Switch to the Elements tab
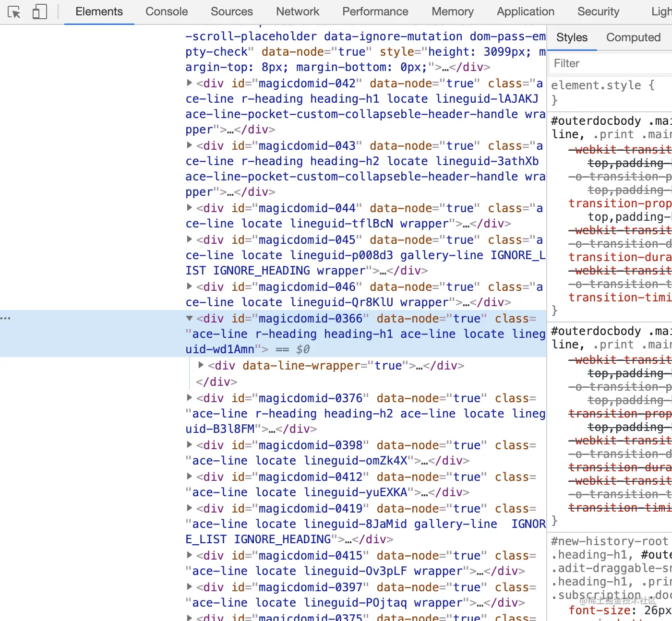Viewport: 672px width, 621px height. click(99, 12)
